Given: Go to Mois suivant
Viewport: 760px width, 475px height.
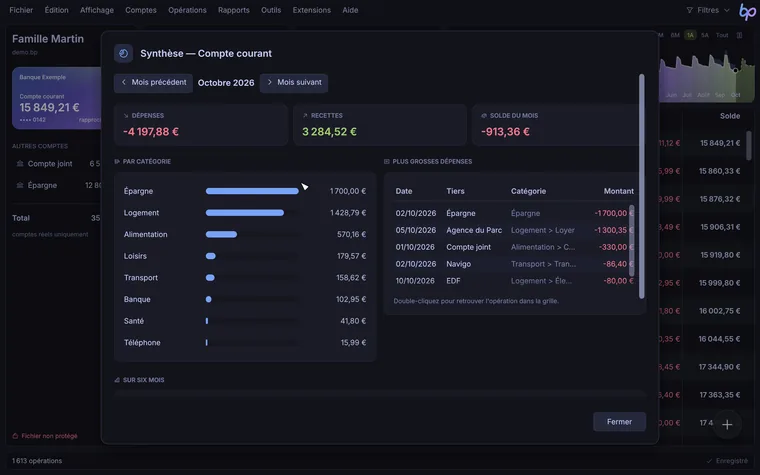Looking at the screenshot, I should [x=294, y=83].
